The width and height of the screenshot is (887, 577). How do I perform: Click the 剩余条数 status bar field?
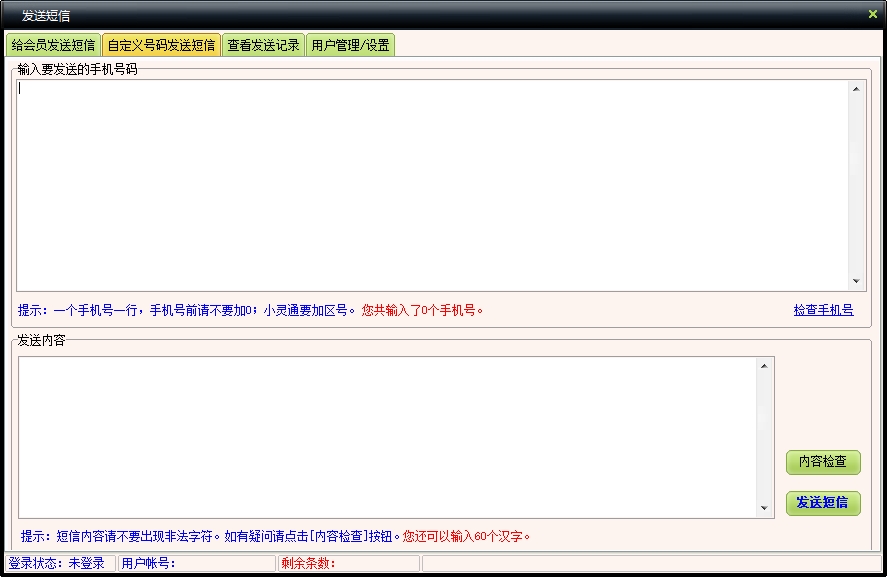[347, 563]
